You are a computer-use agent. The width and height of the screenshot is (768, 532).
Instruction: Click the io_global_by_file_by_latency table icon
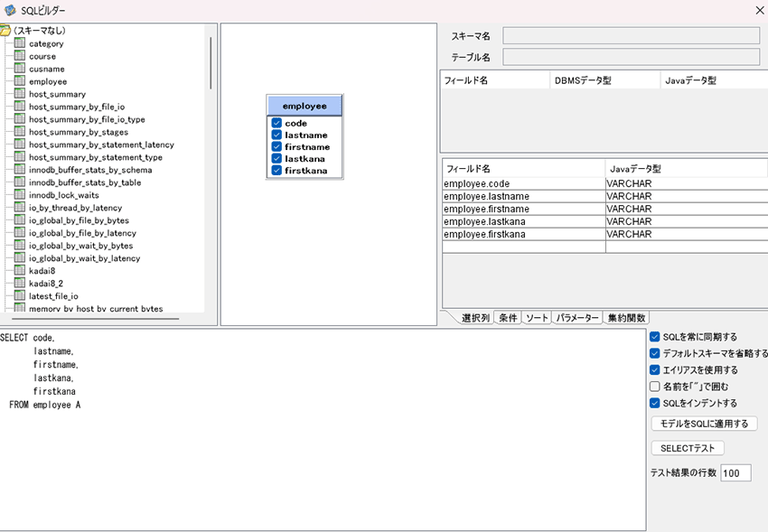[x=20, y=232]
